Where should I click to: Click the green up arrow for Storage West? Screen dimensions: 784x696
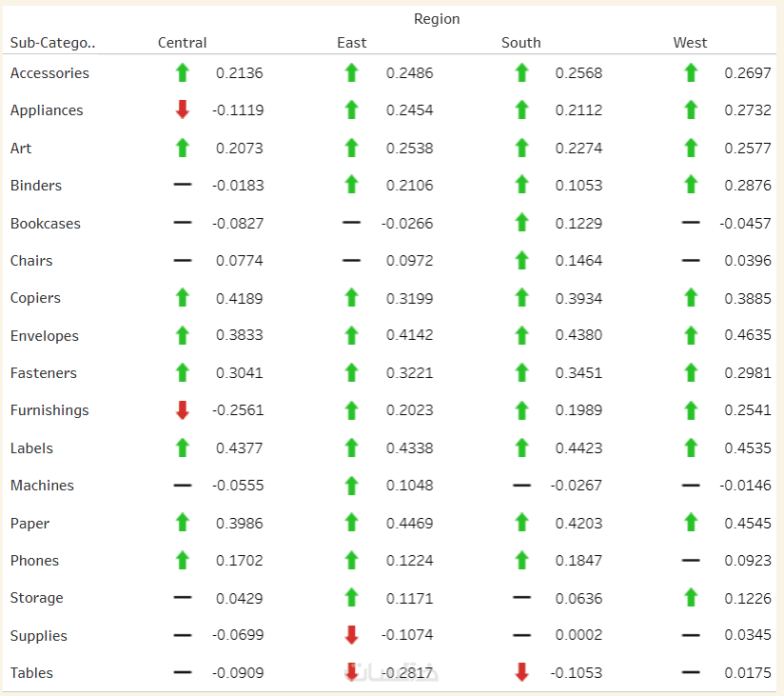pyautogui.click(x=691, y=598)
